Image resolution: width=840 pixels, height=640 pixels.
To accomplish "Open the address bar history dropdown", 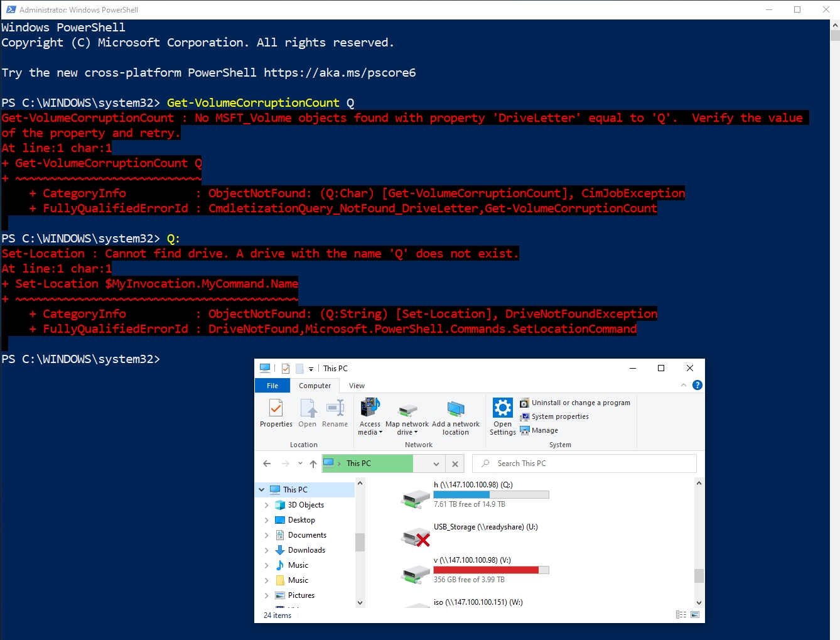I will tap(436, 464).
